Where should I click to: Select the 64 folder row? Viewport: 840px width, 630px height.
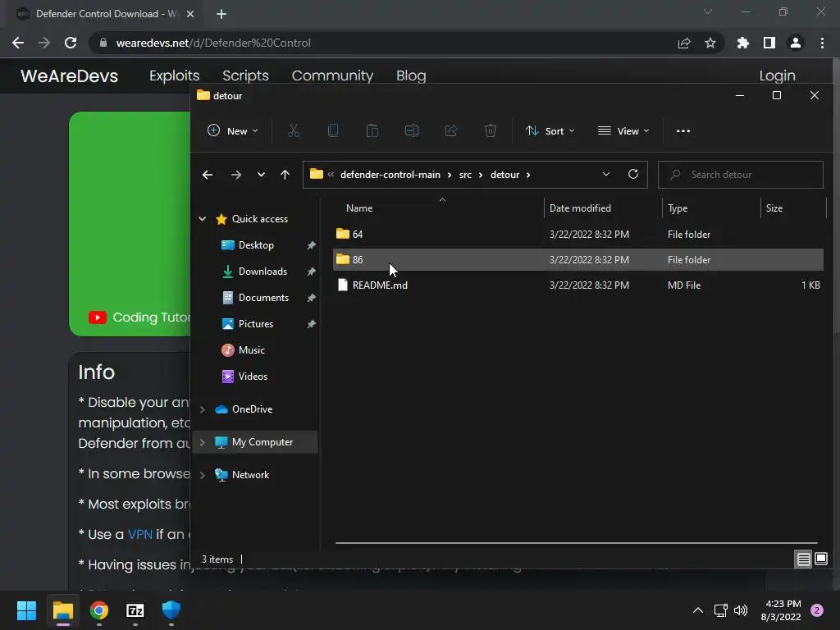[578, 234]
